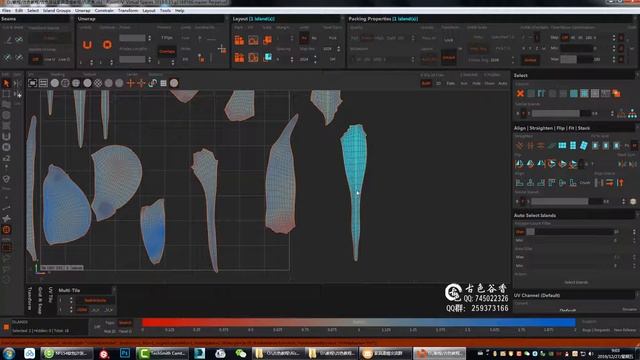Click the grid options icon in viewport toolbar
Viewport: 640px width, 360px height.
(x=163, y=83)
